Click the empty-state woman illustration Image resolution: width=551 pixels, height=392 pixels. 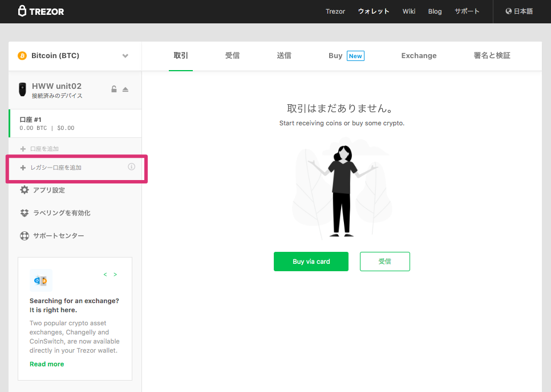coord(342,190)
